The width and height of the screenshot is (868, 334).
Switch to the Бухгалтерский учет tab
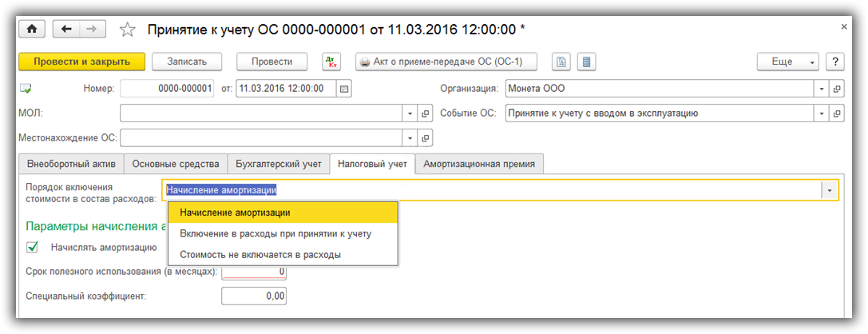click(x=279, y=164)
